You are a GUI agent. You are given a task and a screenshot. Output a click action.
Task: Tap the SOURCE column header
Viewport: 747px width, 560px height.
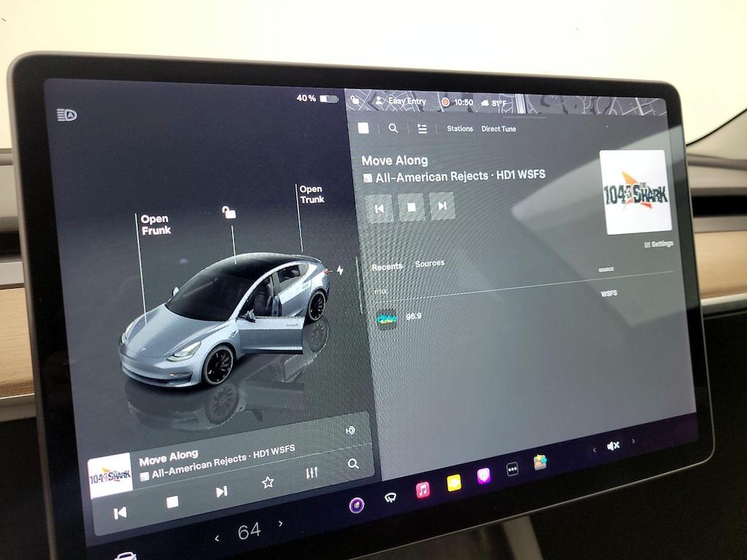pos(606,270)
